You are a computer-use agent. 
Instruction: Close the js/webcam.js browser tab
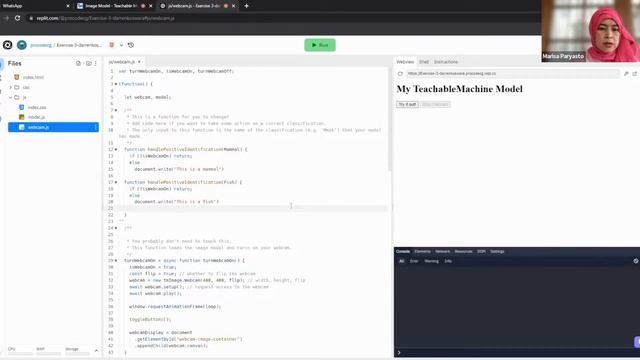click(233, 6)
